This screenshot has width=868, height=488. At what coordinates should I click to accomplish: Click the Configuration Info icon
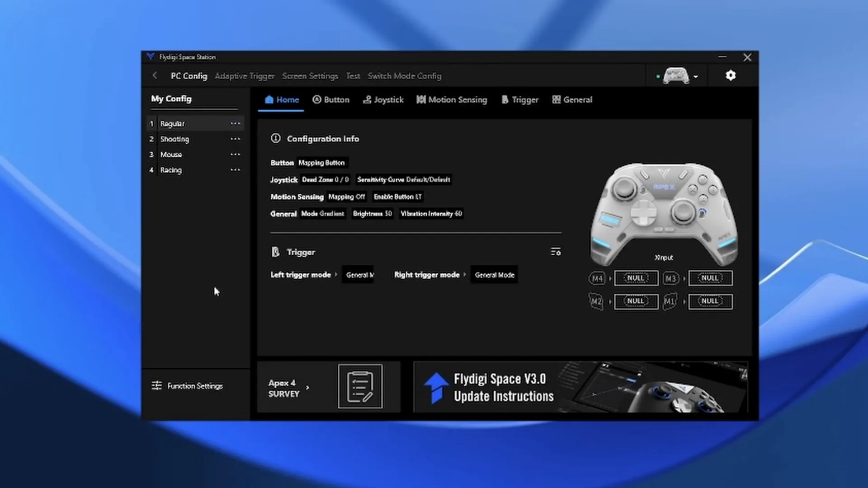(x=276, y=138)
